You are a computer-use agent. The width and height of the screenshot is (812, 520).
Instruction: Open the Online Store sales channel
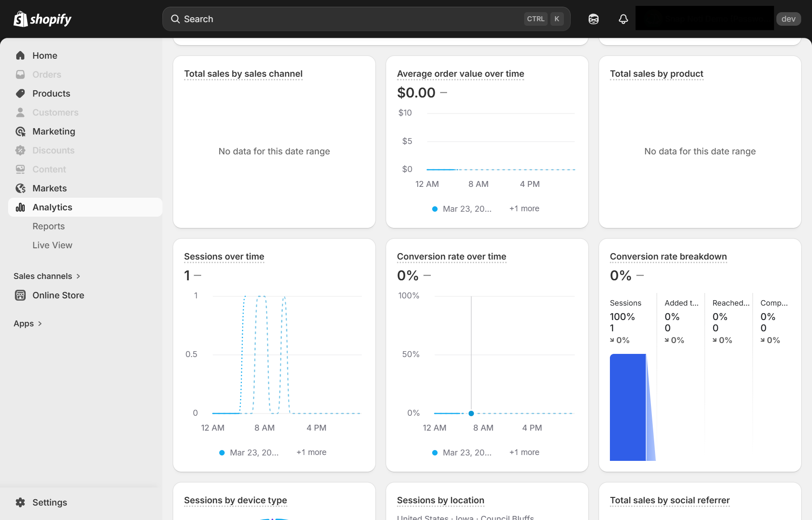(58, 295)
